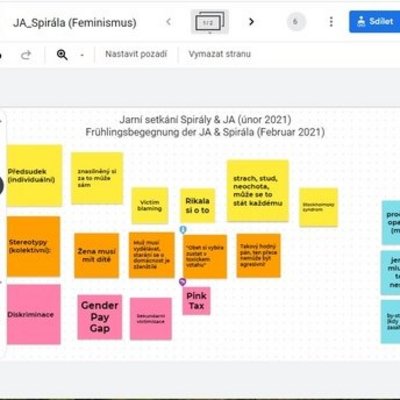Image resolution: width=400 pixels, height=400 pixels.
Task: Click the JA_Spirála (Feminismus) title
Action: pyautogui.click(x=75, y=23)
